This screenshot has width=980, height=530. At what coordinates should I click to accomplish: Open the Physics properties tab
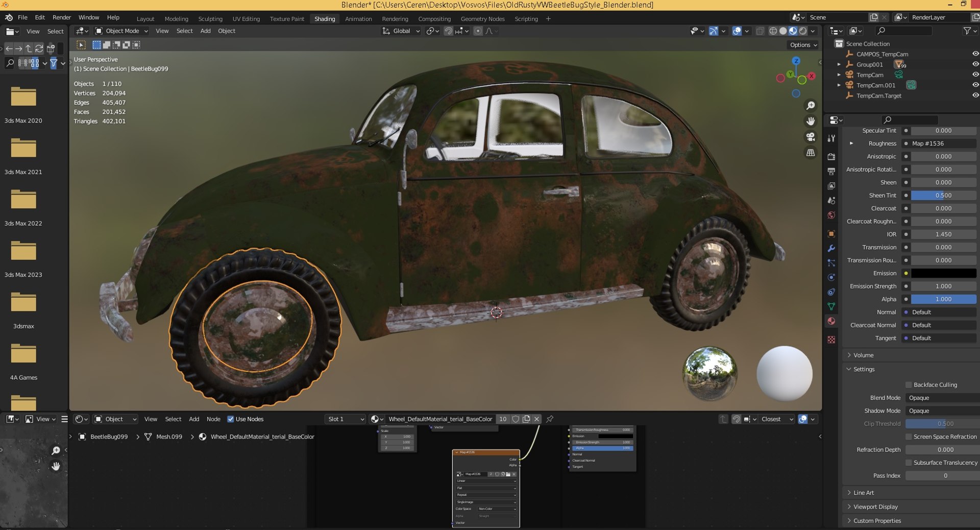(x=831, y=277)
